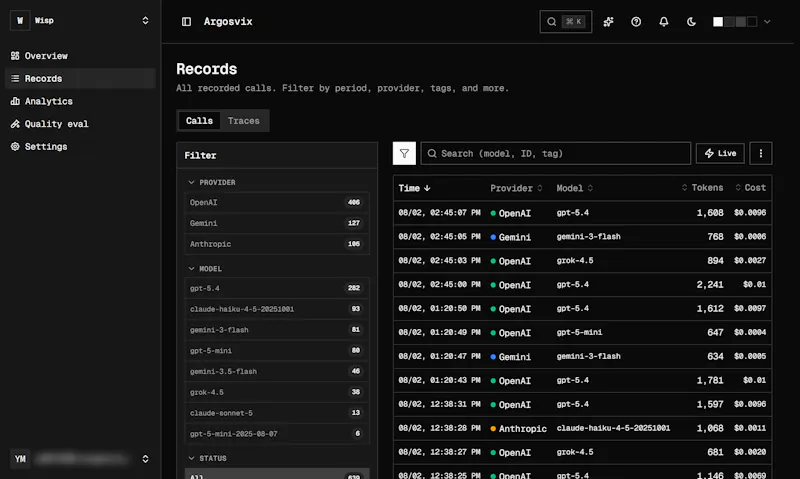Open the 02:45:00 PM record with 2,241 tokens

[x=582, y=285]
